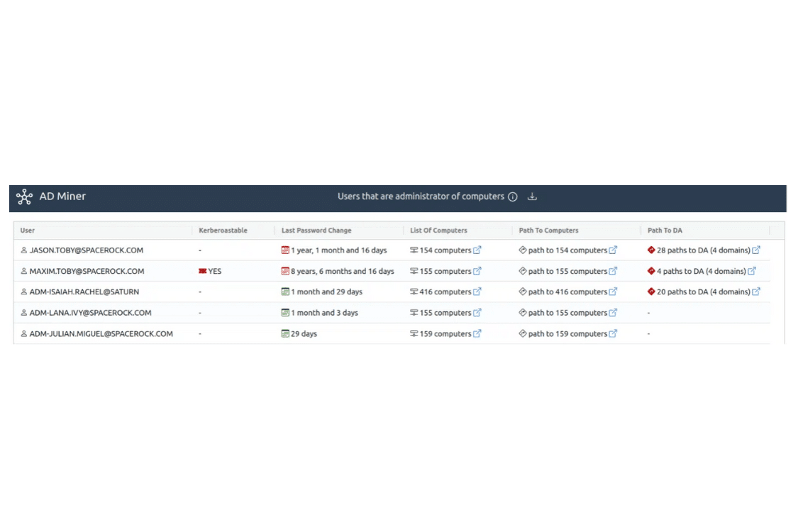Open external link for JASON.TOBY 154 computers

coord(477,250)
